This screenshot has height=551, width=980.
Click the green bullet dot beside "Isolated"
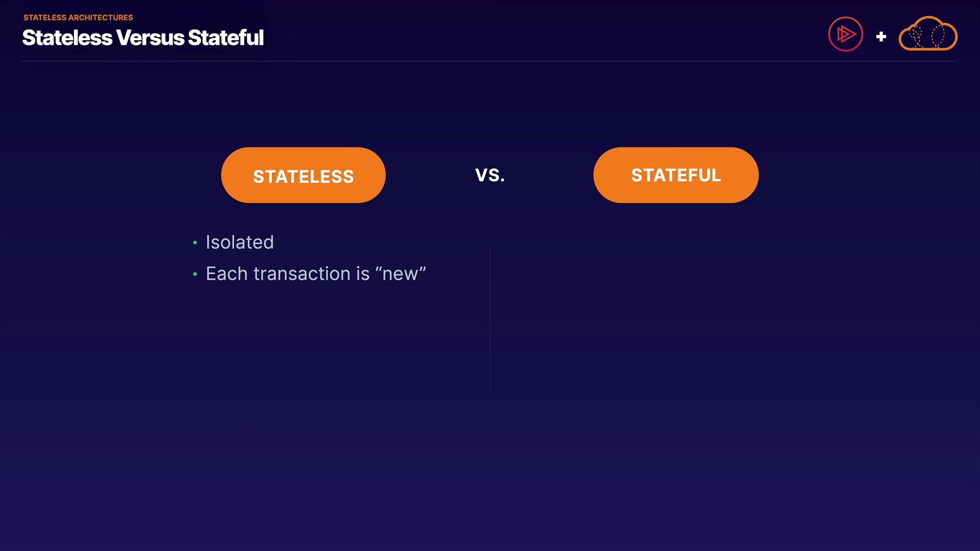[x=195, y=243]
